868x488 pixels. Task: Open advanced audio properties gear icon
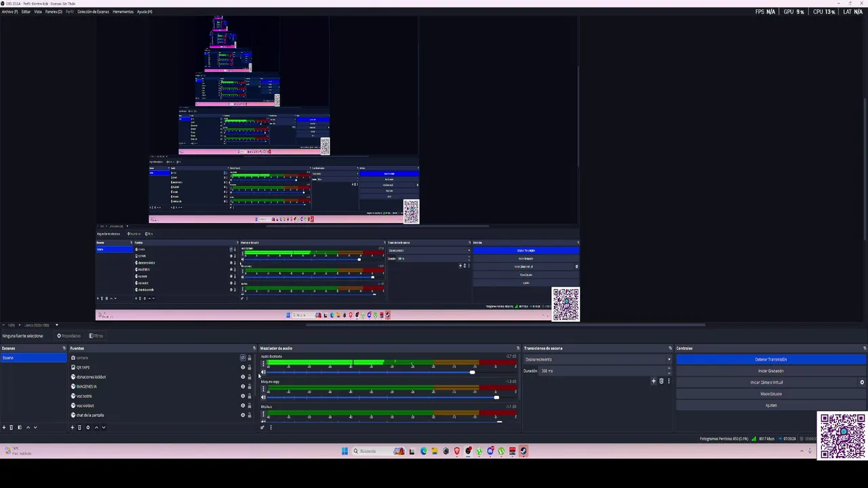tap(262, 428)
